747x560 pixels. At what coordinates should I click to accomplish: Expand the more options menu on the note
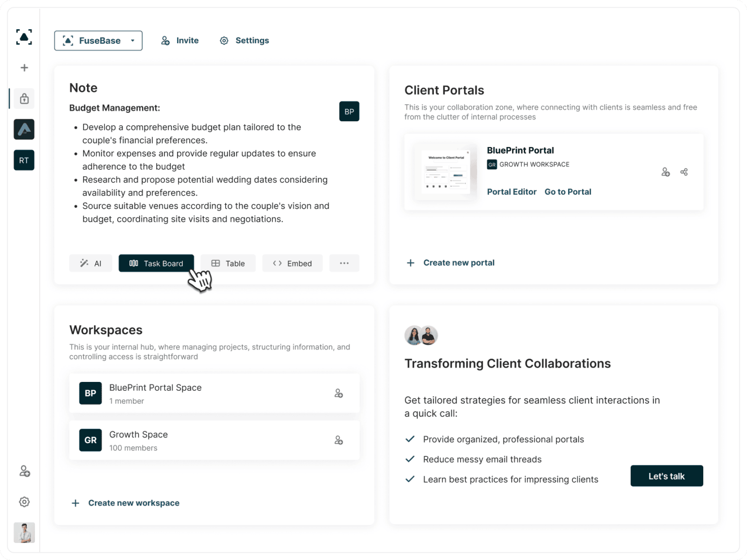click(x=344, y=263)
